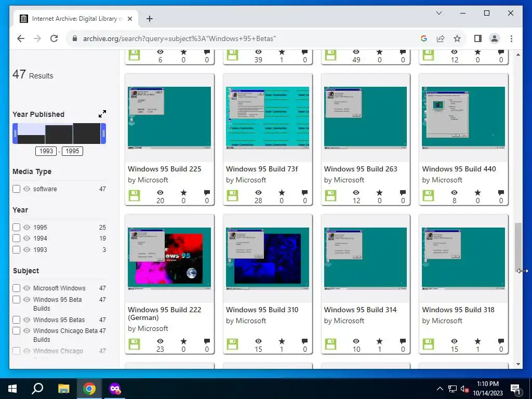Click views eye icon on Build 310 card
Viewport: 532px width, 399px height.
(x=258, y=341)
